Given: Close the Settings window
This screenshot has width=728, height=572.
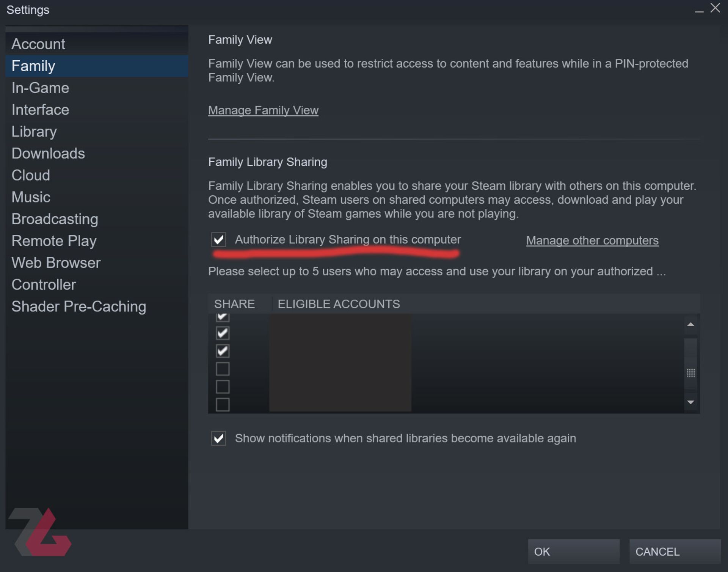Looking at the screenshot, I should pos(715,8).
